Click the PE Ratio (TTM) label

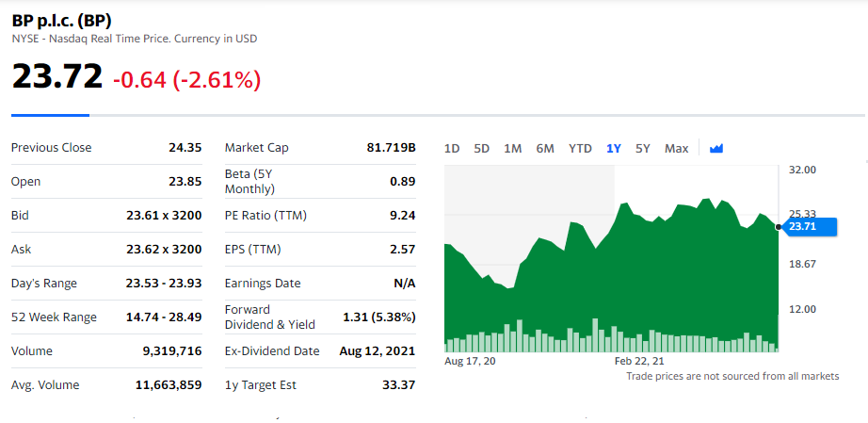tap(265, 216)
